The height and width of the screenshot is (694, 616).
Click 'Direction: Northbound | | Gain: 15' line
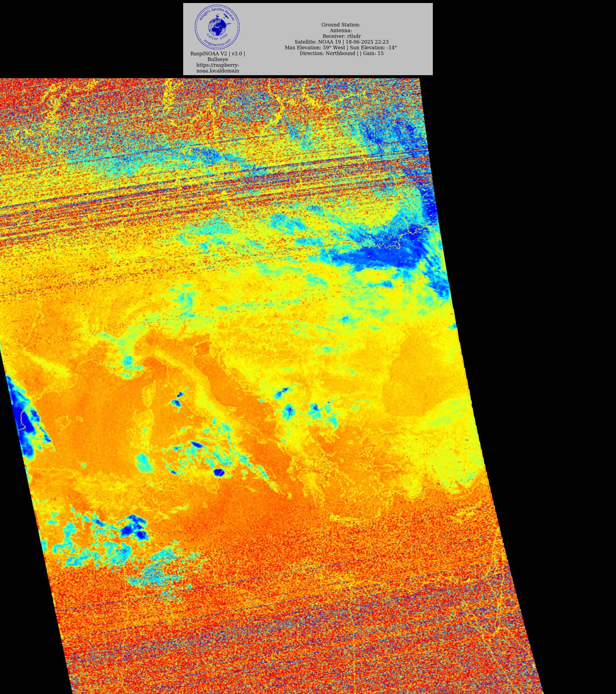pyautogui.click(x=342, y=53)
